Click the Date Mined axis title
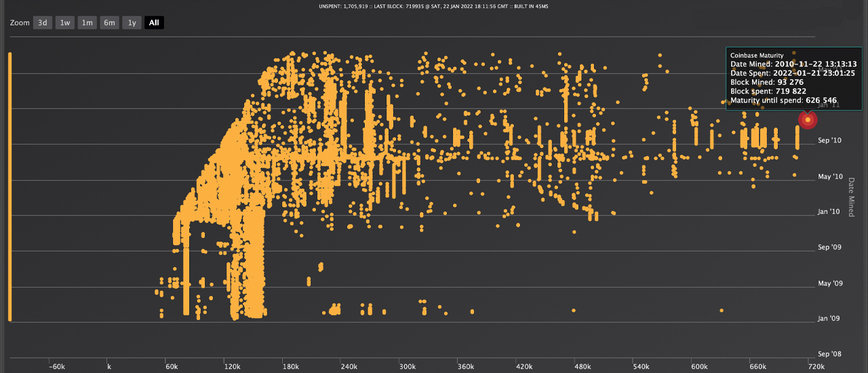This screenshot has width=868, height=373. tap(852, 197)
